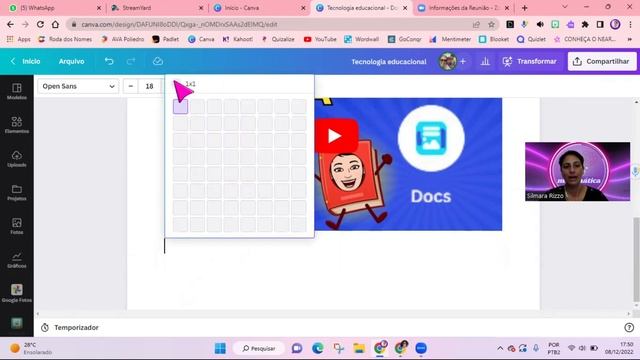Screen dimensions: 640x360
Task: Expand Chrome tab search chevron
Action: [x=565, y=7]
